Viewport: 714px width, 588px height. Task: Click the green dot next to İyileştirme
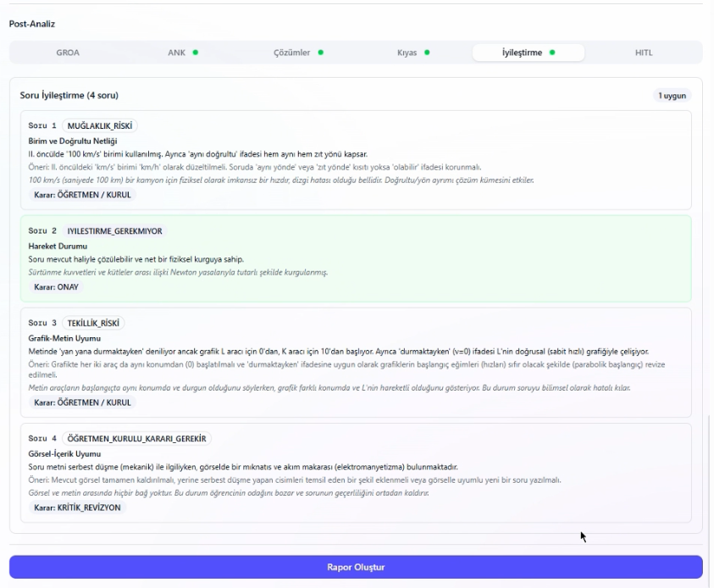pos(552,53)
